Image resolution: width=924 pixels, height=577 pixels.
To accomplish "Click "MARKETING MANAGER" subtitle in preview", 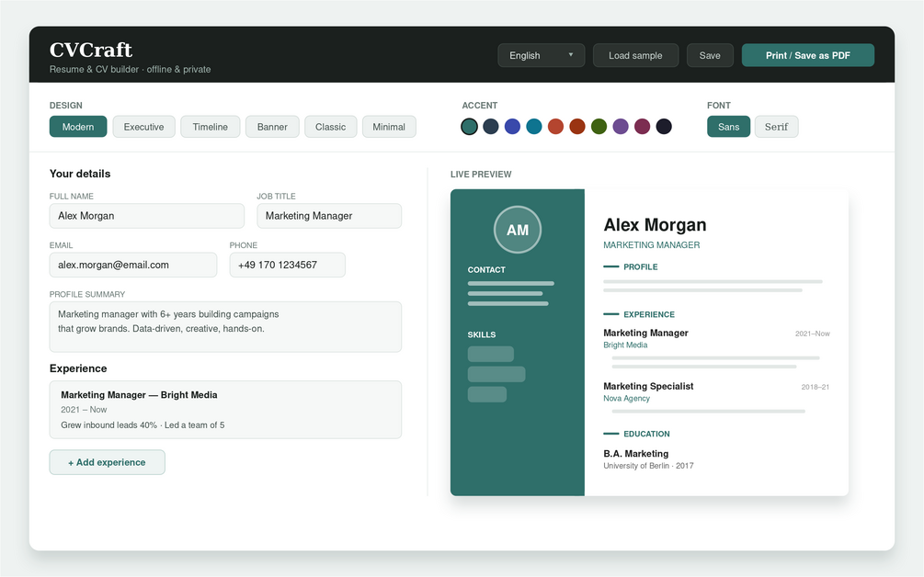I will point(652,245).
